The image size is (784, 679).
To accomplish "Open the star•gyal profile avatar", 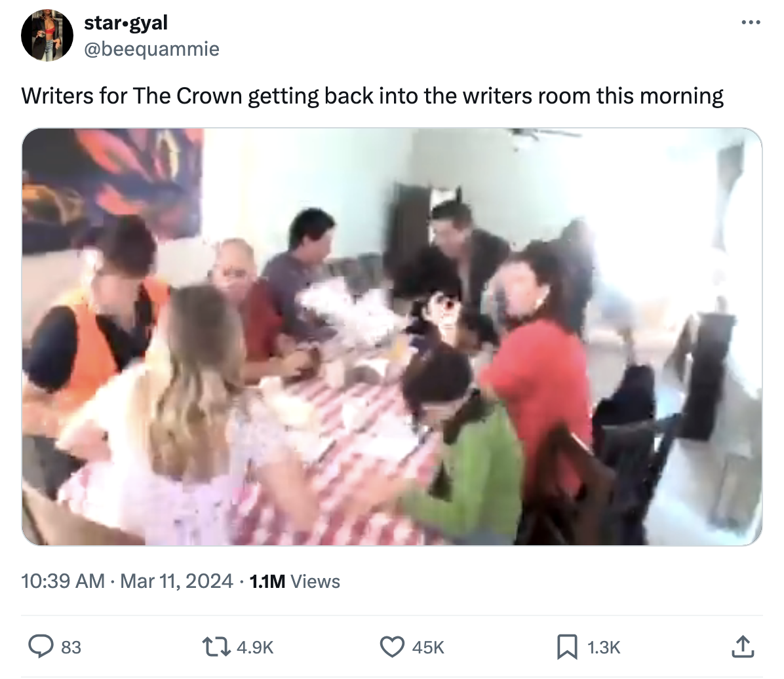I will (x=47, y=35).
